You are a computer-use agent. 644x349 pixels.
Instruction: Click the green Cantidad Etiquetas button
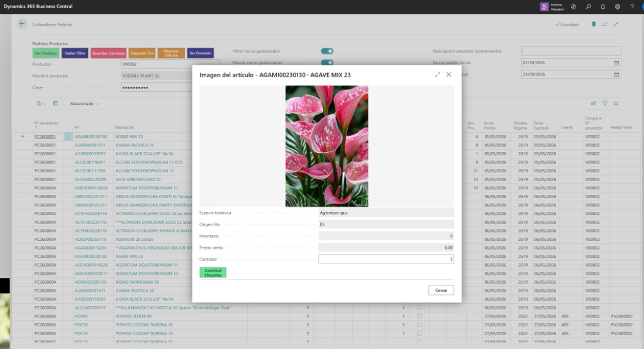[x=213, y=273]
